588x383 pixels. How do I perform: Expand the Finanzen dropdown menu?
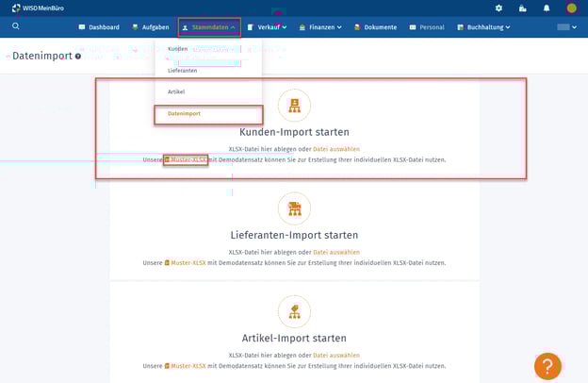click(x=320, y=27)
